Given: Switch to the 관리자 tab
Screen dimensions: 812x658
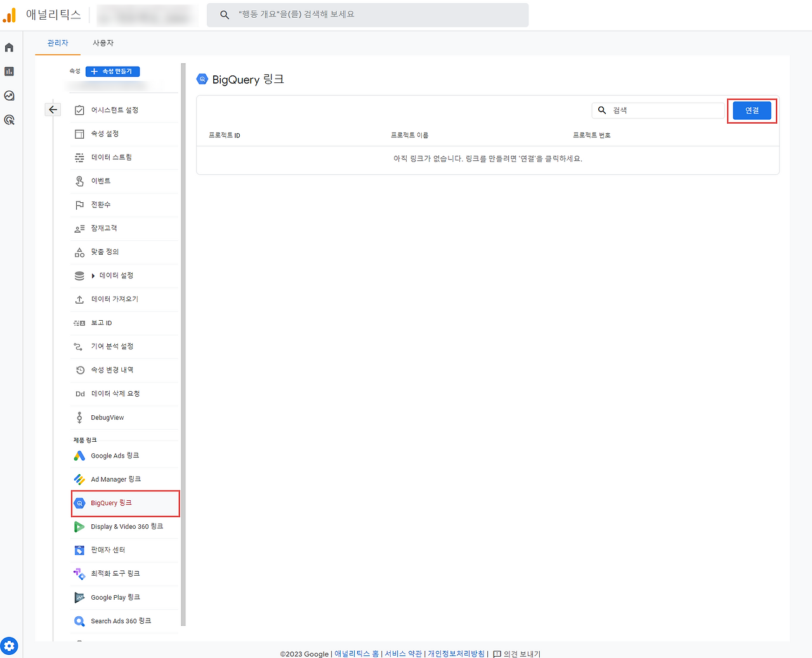Looking at the screenshot, I should pyautogui.click(x=58, y=43).
